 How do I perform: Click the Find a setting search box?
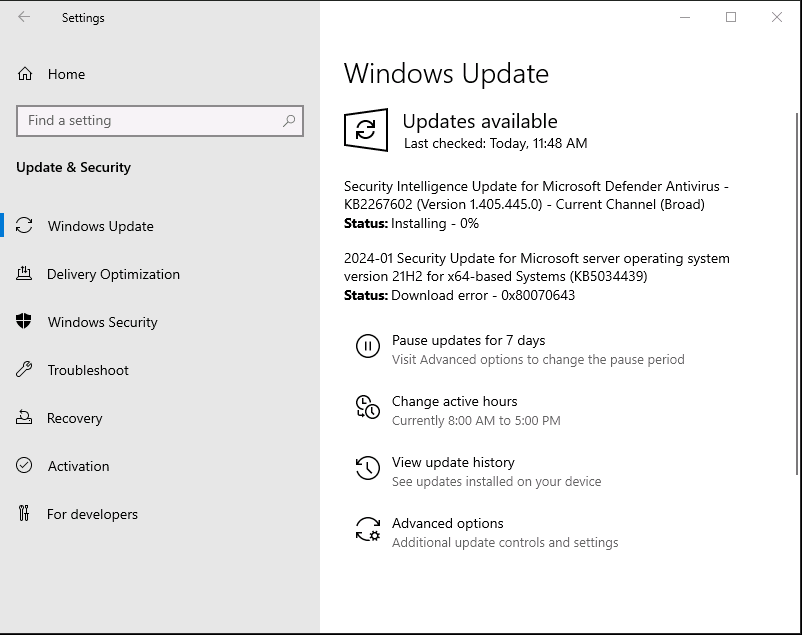160,121
